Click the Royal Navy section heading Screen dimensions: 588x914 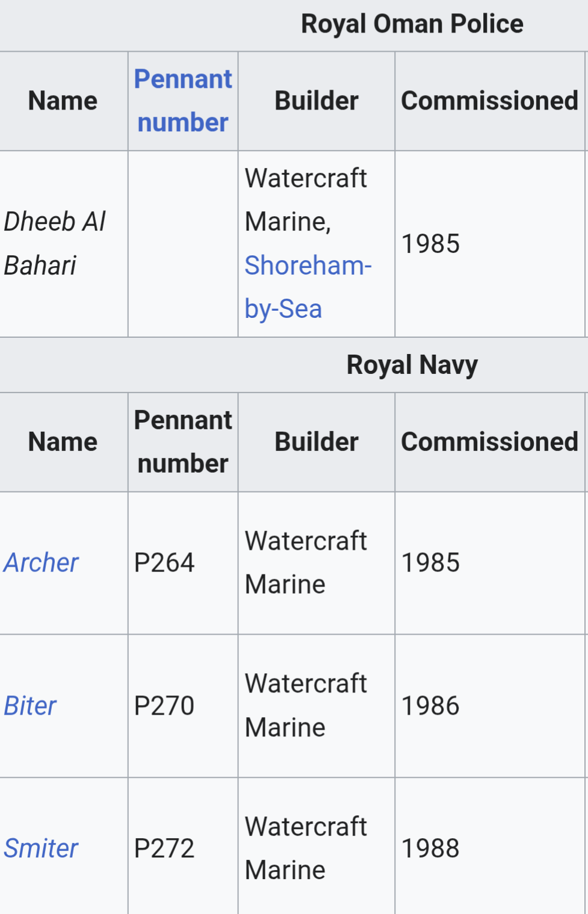pos(412,365)
